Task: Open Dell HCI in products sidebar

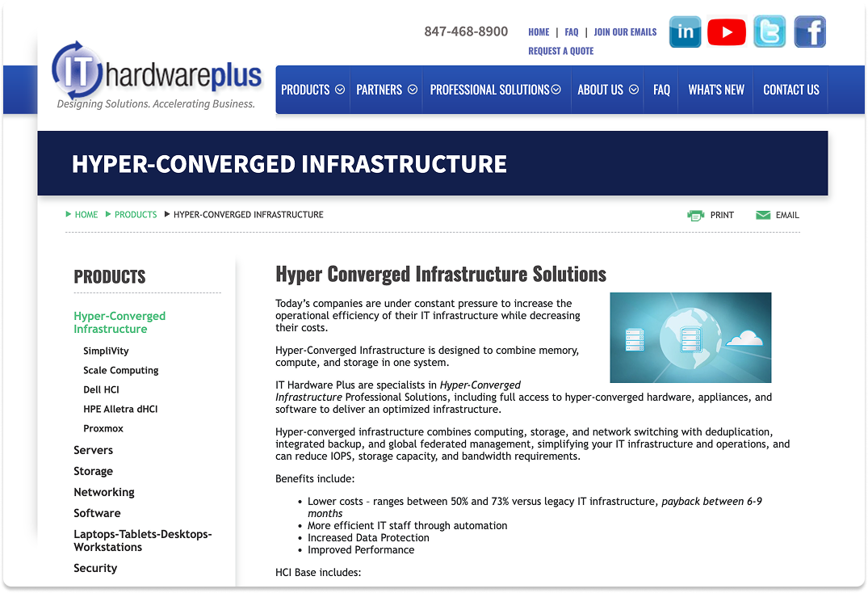Action: [101, 389]
